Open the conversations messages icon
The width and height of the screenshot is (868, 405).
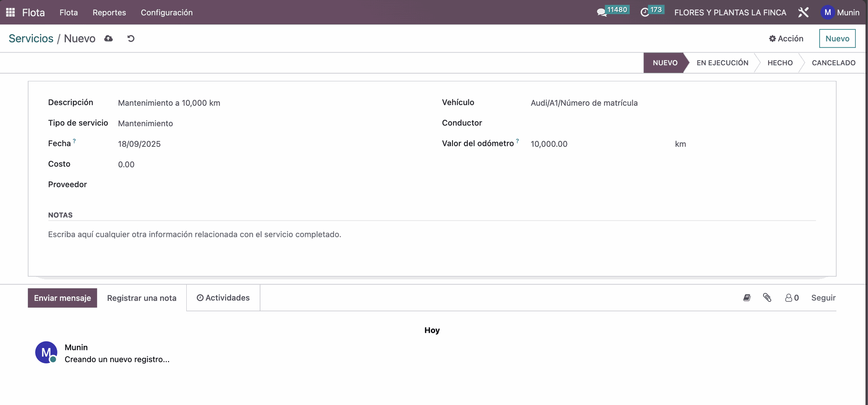[x=602, y=13]
